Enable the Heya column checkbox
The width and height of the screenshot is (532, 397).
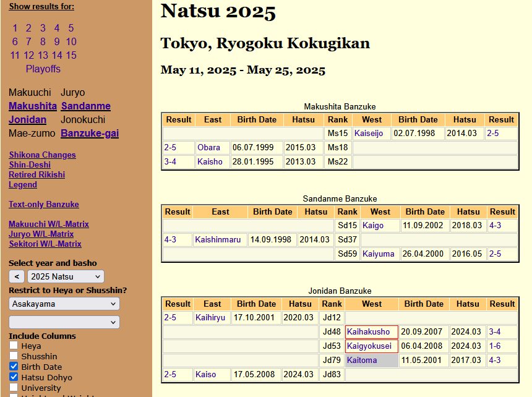coord(14,346)
